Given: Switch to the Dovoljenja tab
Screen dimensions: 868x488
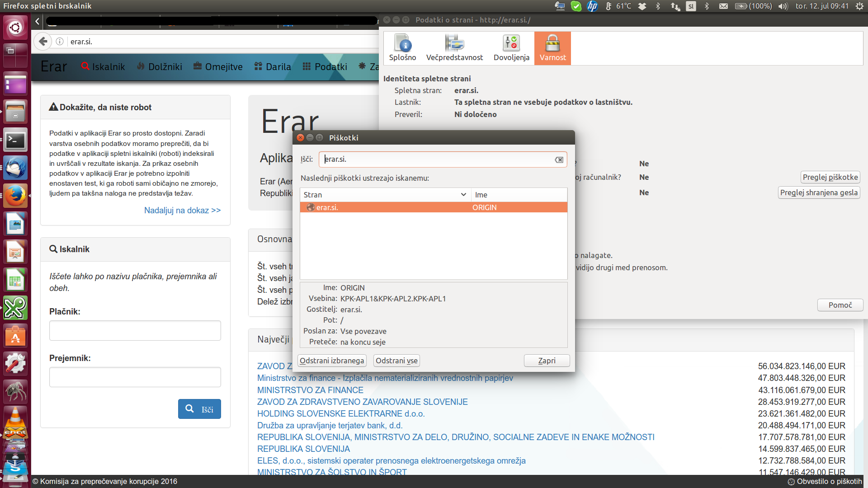Looking at the screenshot, I should (x=511, y=48).
